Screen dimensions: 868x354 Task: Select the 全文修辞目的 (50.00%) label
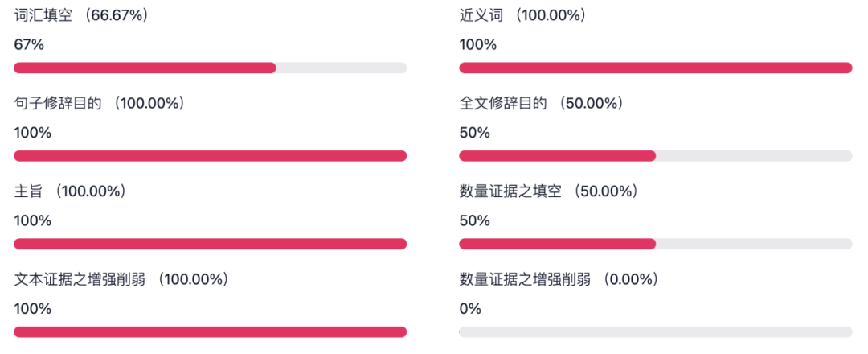click(542, 103)
